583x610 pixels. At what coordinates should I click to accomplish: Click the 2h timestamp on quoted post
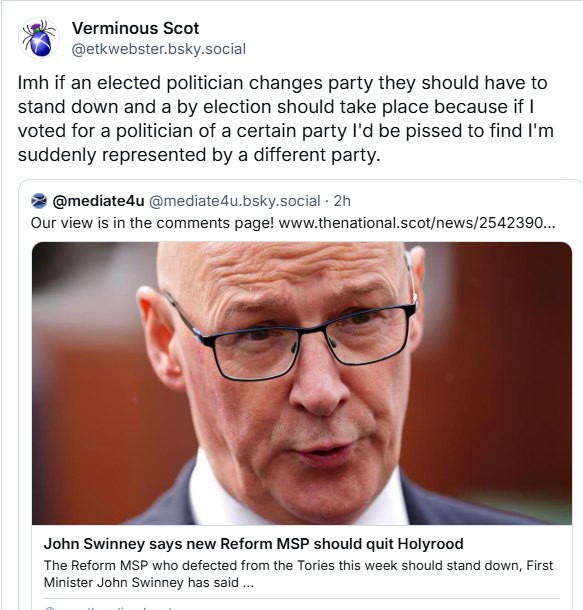342,201
